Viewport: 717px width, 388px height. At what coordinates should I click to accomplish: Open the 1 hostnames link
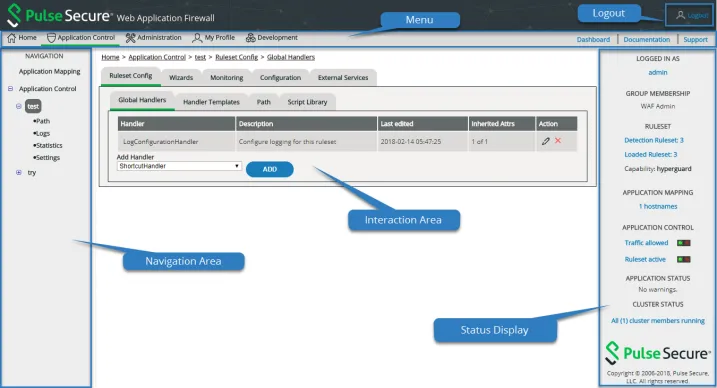coord(658,207)
